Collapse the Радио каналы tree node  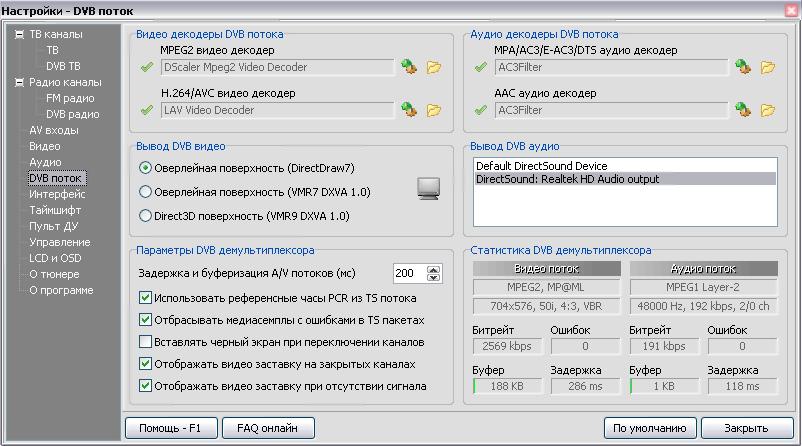click(x=18, y=82)
